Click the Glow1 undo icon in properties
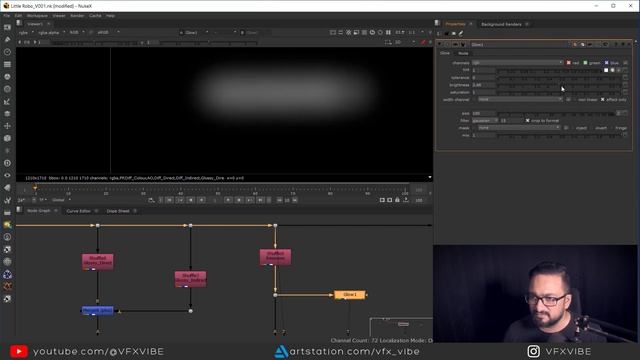This screenshot has width=640, height=360. 590,44
